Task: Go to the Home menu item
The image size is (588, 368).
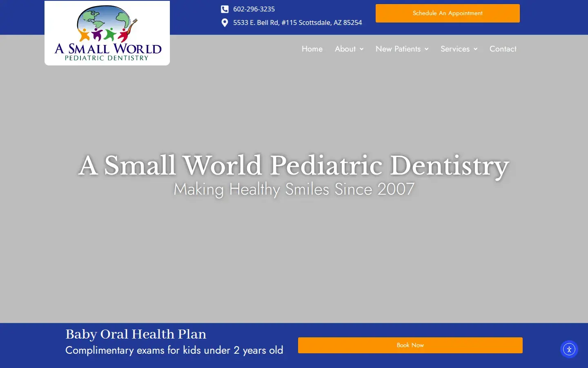Action: coord(312,49)
